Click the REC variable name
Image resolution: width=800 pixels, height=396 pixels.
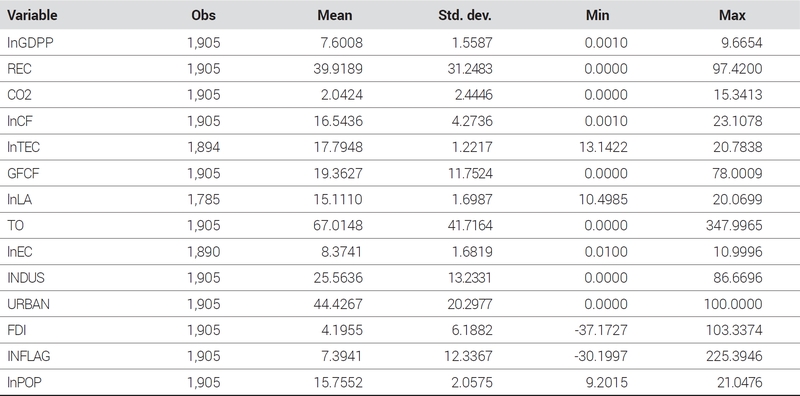click(x=19, y=69)
